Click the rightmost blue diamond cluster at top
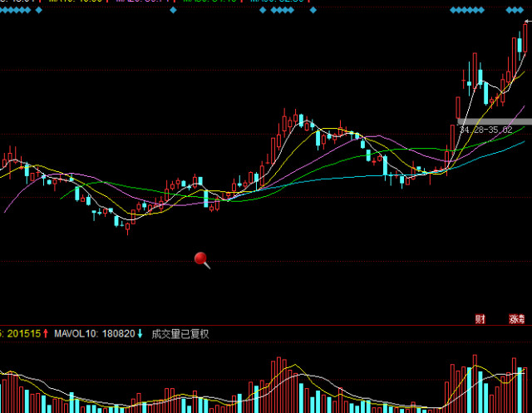 pos(515,11)
